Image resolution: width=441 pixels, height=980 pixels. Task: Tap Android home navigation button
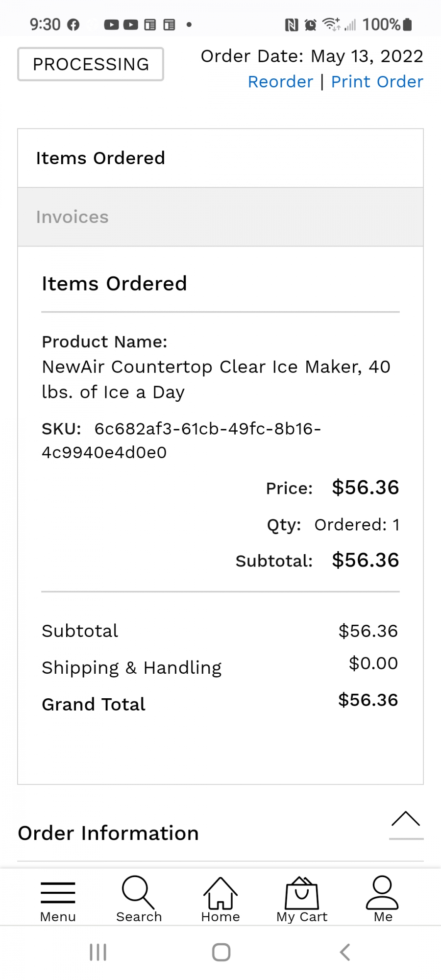tap(221, 953)
